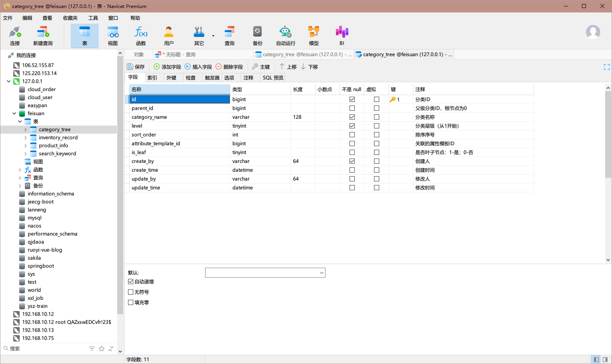Click the New Query (新建查询) icon
Image resolution: width=612 pixels, height=364 pixels.
[43, 36]
